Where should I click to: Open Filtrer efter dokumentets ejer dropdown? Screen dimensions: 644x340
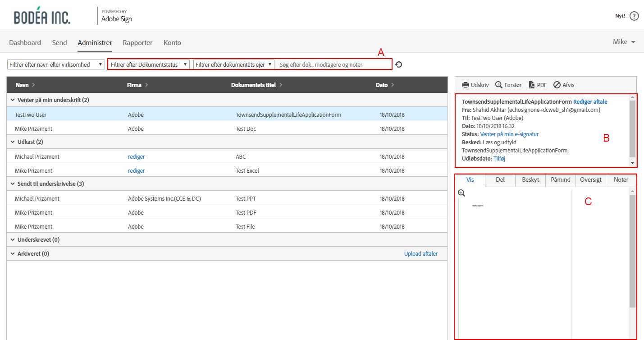point(233,64)
